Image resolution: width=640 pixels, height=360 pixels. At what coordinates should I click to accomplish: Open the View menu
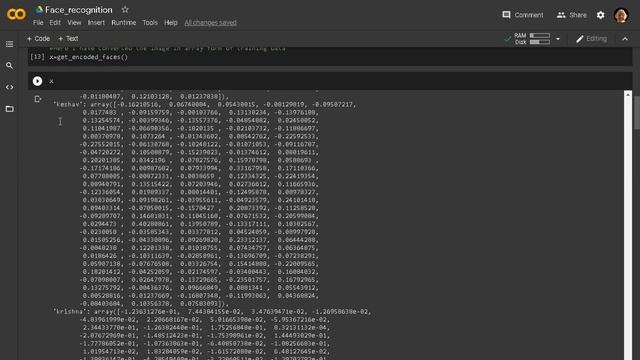[74, 22]
